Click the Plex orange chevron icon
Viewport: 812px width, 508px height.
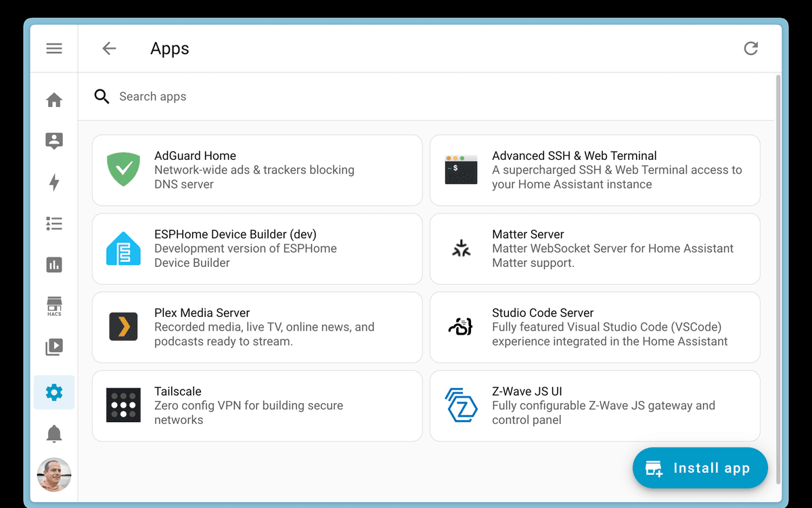123,326
